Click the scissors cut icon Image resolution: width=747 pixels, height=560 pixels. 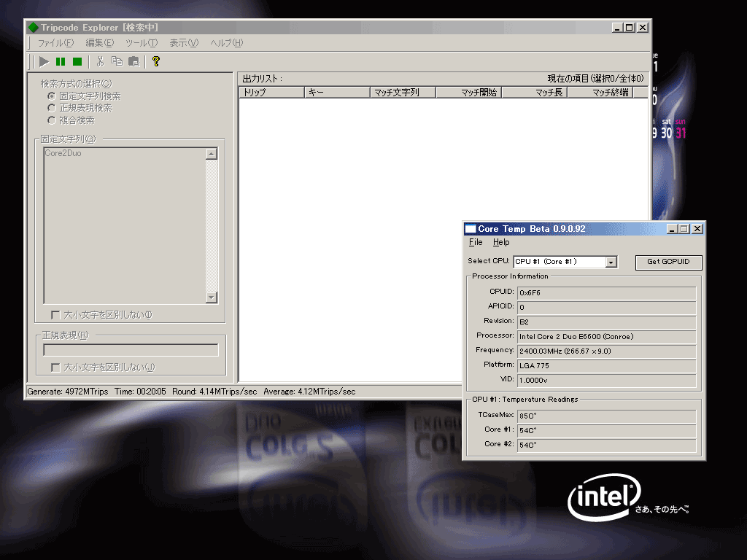click(101, 62)
